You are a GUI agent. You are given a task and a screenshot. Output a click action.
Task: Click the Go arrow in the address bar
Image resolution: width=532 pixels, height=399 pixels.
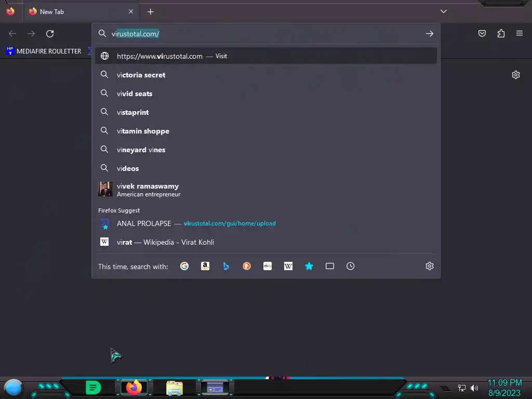430,34
